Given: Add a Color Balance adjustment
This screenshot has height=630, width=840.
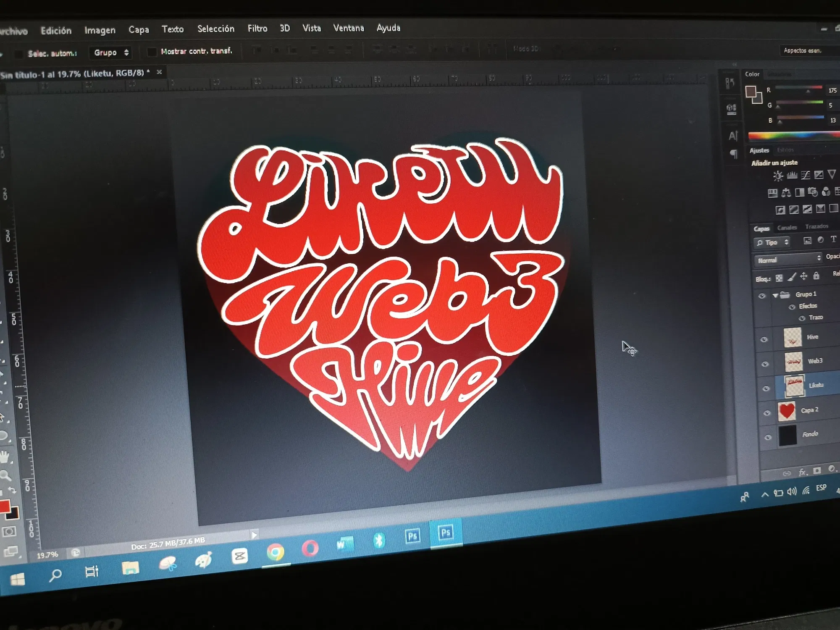Looking at the screenshot, I should [x=786, y=193].
